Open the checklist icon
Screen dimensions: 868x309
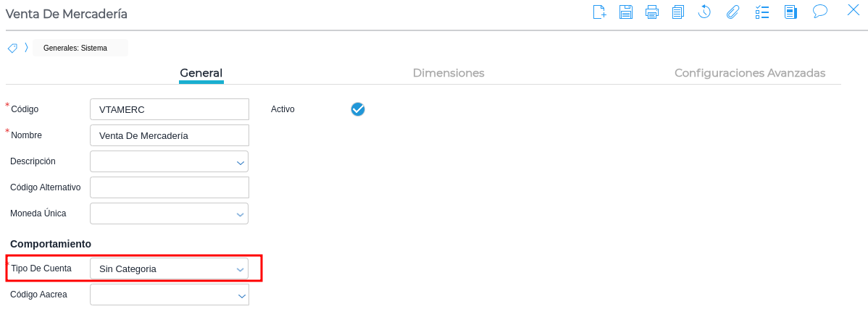(762, 12)
